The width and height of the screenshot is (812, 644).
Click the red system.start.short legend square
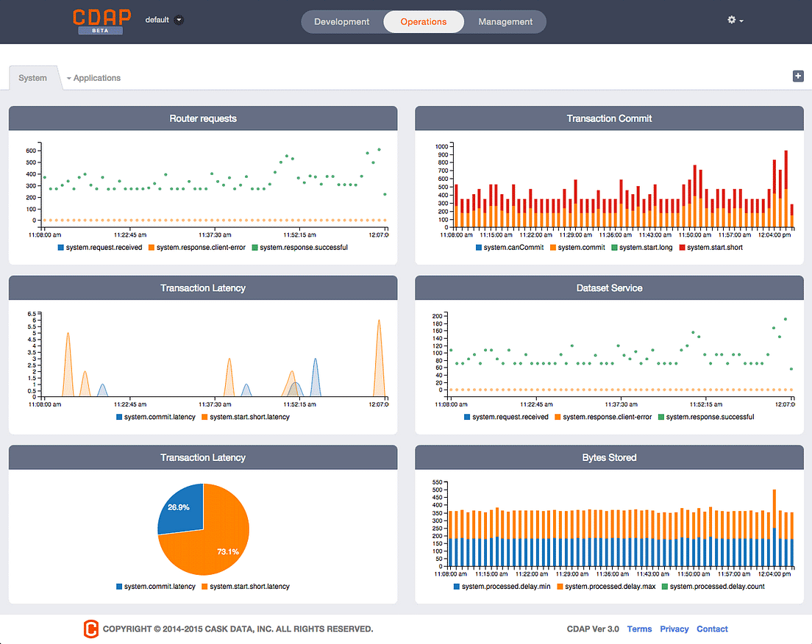682,248
